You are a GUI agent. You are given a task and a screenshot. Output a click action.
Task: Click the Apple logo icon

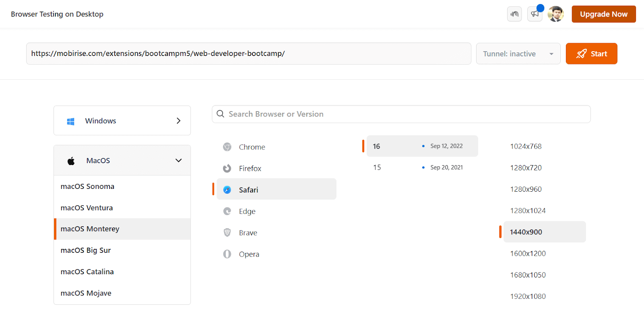point(71,161)
